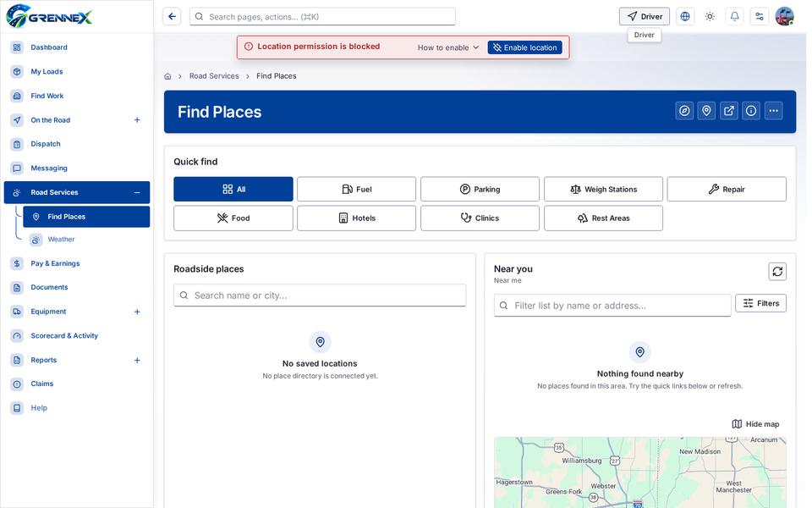Screen dimensions: 812x508
Task: Click the Search name or city field
Action: [320, 295]
